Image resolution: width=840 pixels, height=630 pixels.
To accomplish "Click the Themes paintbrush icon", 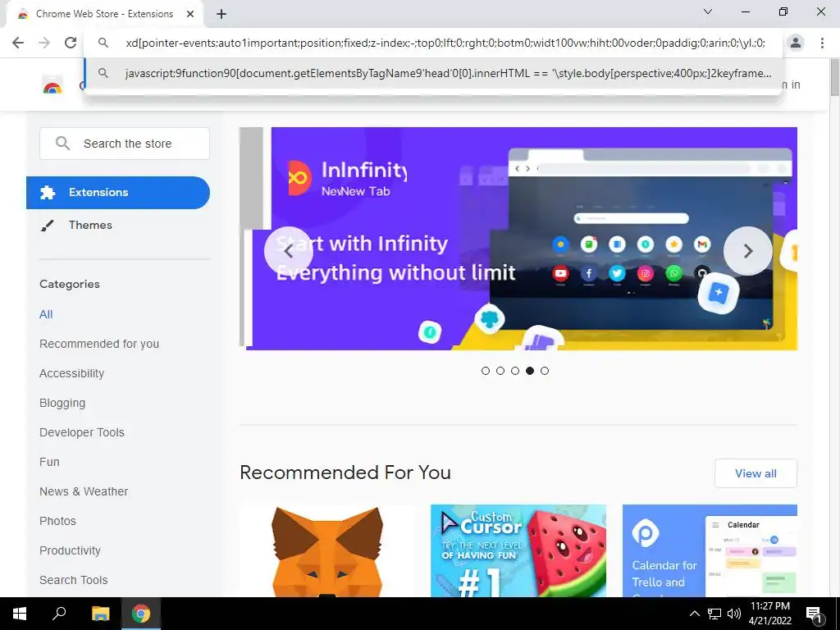I will pyautogui.click(x=47, y=226).
